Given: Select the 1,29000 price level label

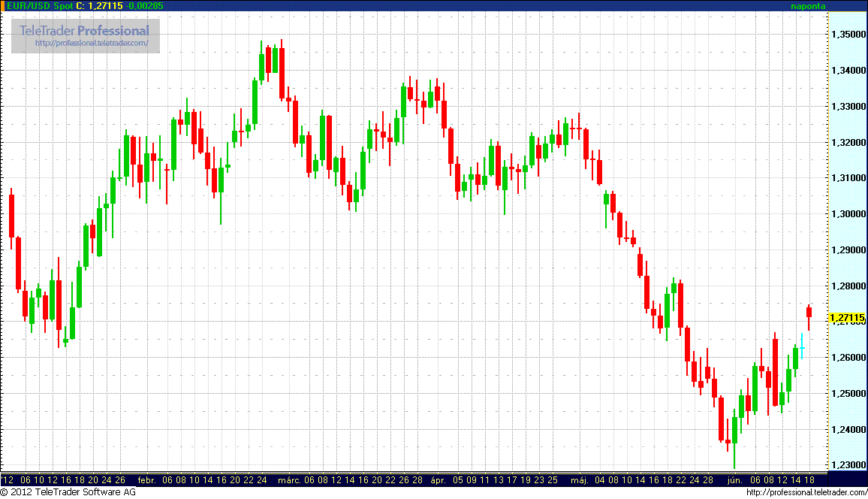Looking at the screenshot, I should pyautogui.click(x=848, y=249).
